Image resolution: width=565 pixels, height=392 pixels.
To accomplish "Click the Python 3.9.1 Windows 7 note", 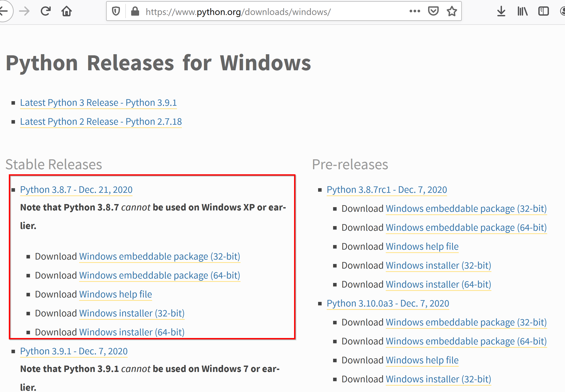I will pyautogui.click(x=150, y=378).
